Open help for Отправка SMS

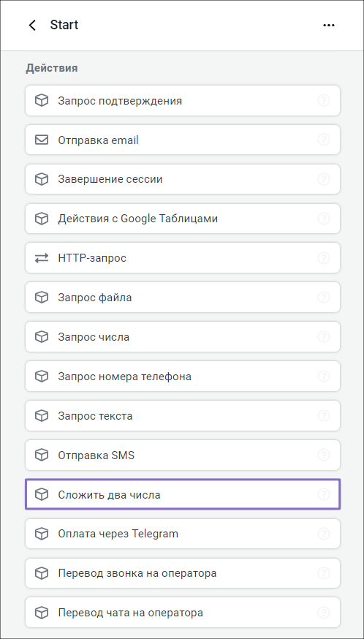click(324, 455)
